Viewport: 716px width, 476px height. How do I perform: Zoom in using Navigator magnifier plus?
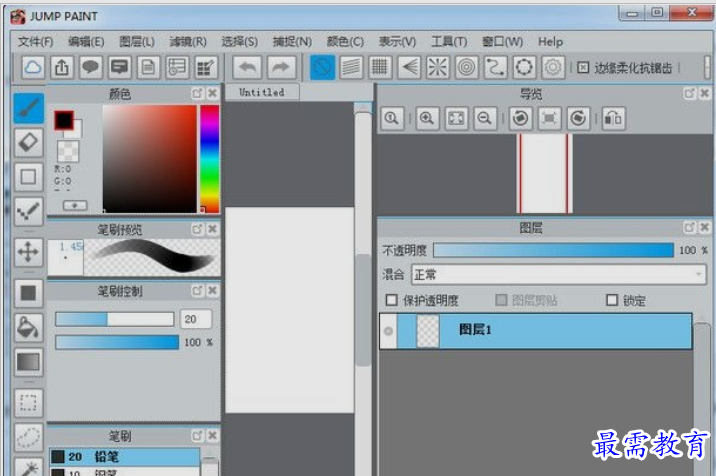tap(427, 119)
